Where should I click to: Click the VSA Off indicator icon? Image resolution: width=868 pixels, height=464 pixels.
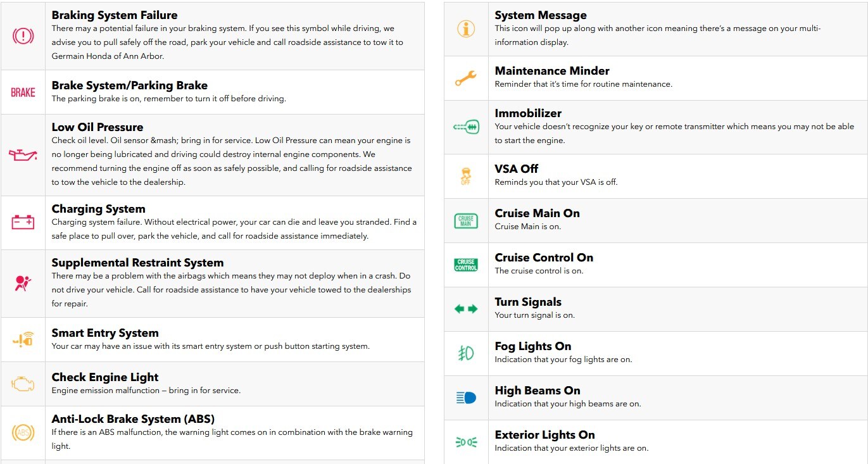point(466,176)
